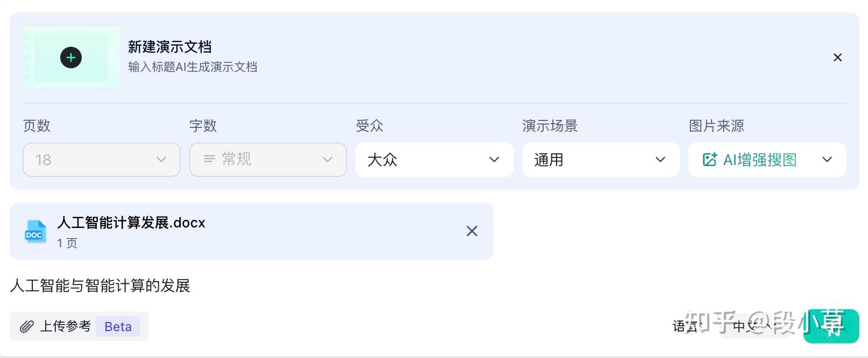Click the lines icon in the 字数 field
Viewport: 868px width, 358px height.
pos(209,159)
